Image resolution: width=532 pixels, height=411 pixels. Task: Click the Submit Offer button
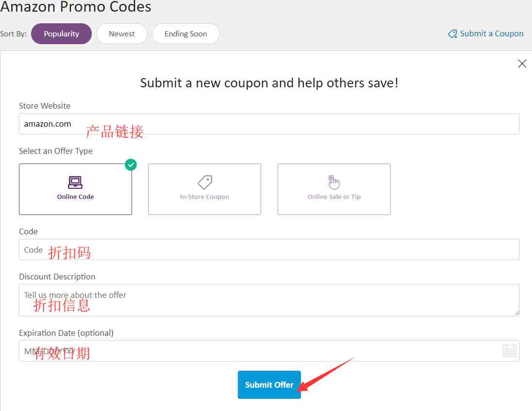269,384
